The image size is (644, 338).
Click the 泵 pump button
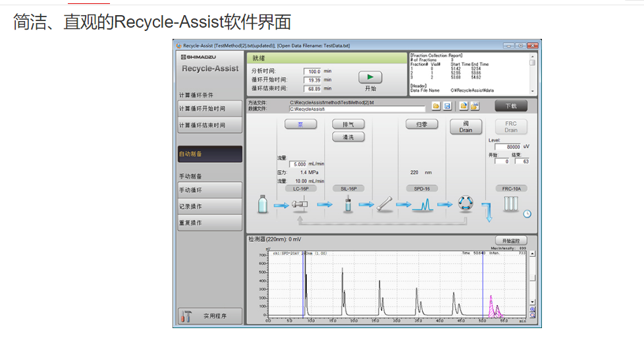[301, 124]
